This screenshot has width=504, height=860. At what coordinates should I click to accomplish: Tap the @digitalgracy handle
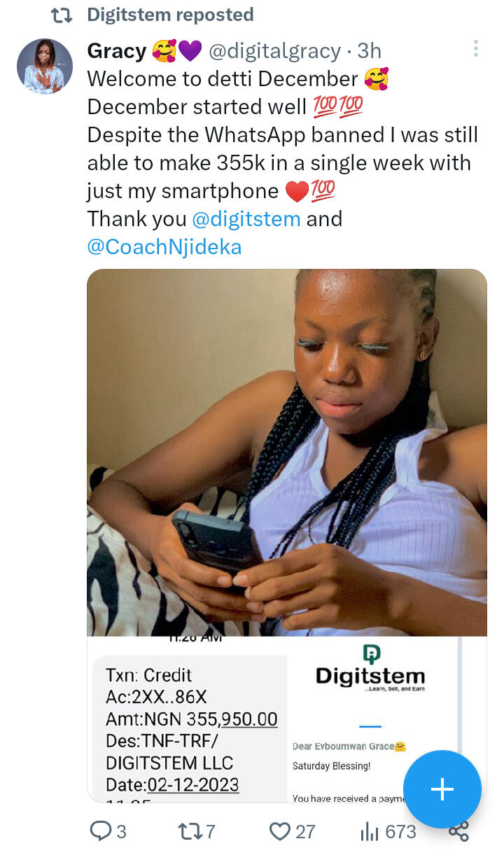pyautogui.click(x=276, y=50)
